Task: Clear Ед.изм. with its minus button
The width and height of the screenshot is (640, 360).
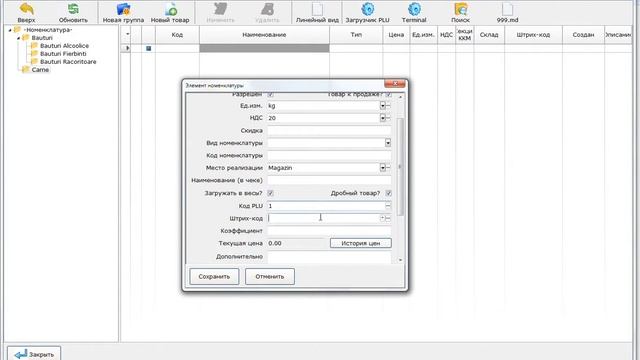Action: click(388, 106)
